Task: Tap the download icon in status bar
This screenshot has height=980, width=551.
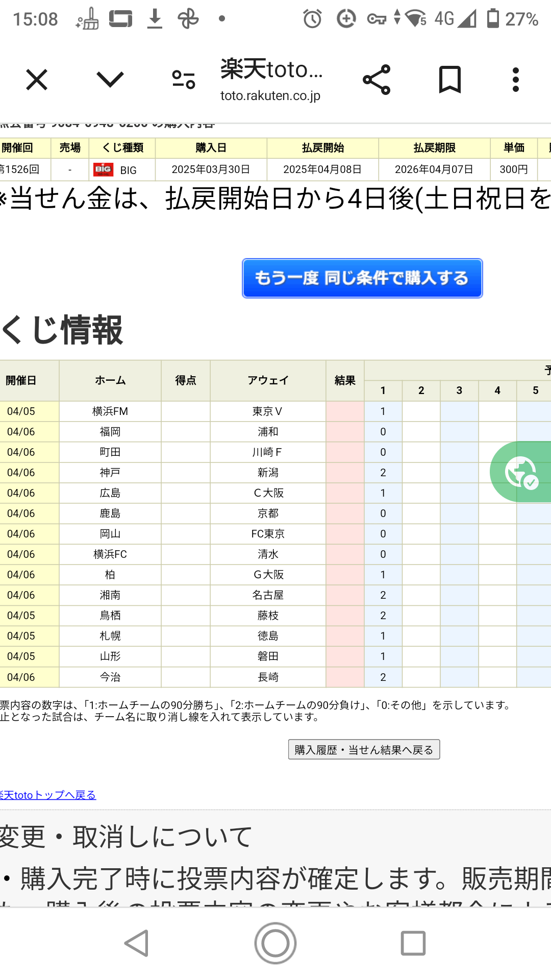Action: (155, 19)
